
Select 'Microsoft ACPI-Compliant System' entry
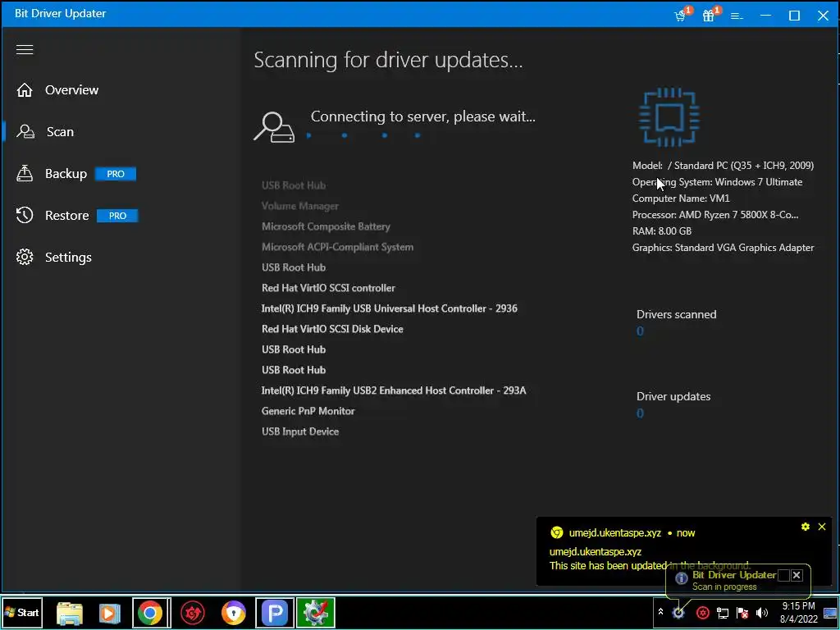click(x=337, y=247)
